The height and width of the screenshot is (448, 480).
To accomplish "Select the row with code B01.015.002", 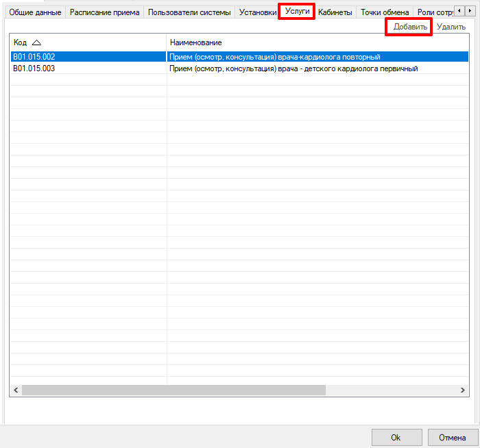I will point(34,57).
